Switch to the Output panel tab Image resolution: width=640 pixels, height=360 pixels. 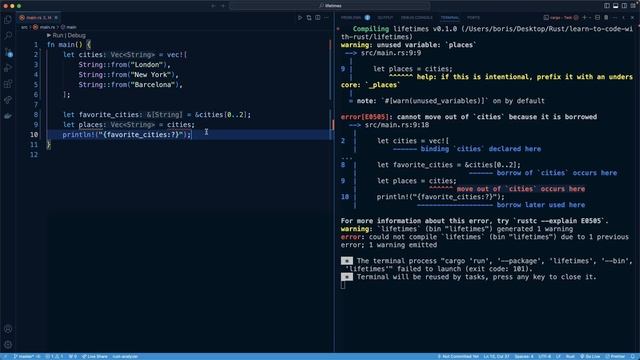[385, 18]
